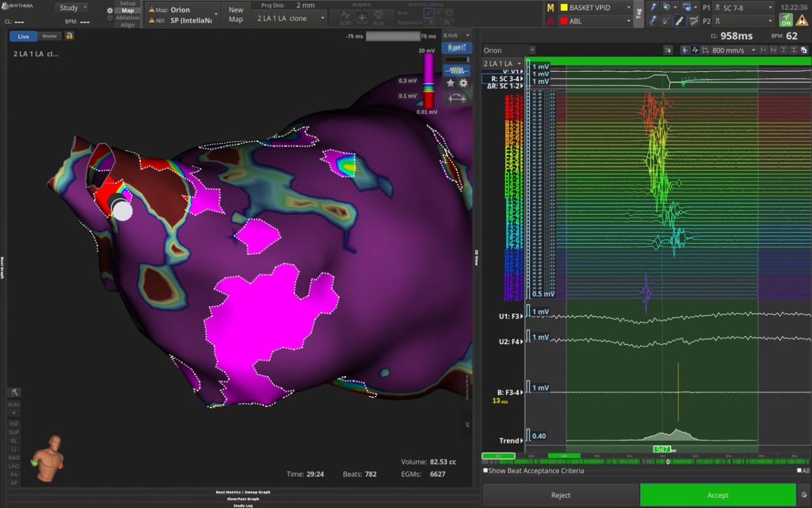The width and height of the screenshot is (812, 508).
Task: Open the Study dropdown menu
Action: tap(71, 8)
